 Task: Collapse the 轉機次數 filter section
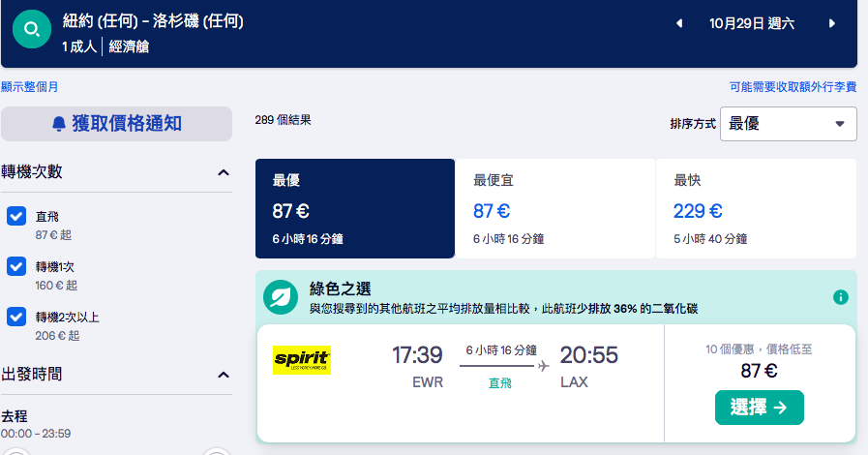(224, 172)
